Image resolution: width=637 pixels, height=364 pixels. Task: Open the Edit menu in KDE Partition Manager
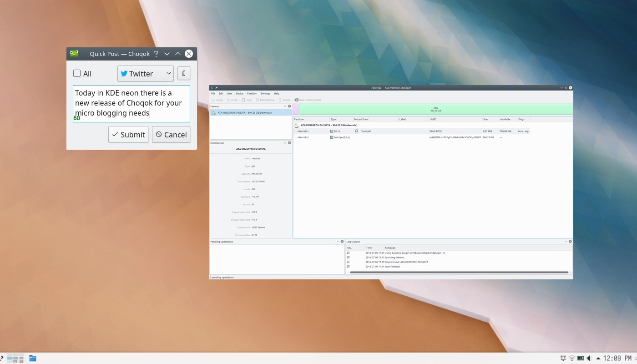coord(221,93)
